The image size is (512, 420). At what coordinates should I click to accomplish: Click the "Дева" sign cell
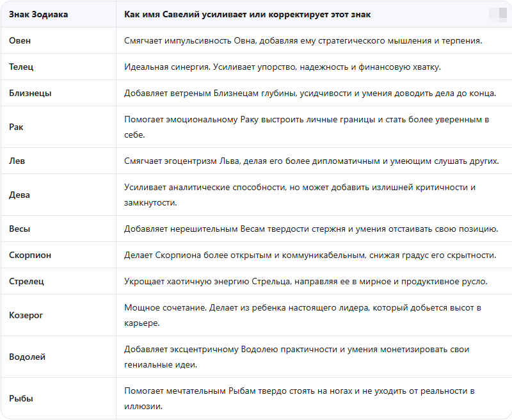[x=19, y=195]
